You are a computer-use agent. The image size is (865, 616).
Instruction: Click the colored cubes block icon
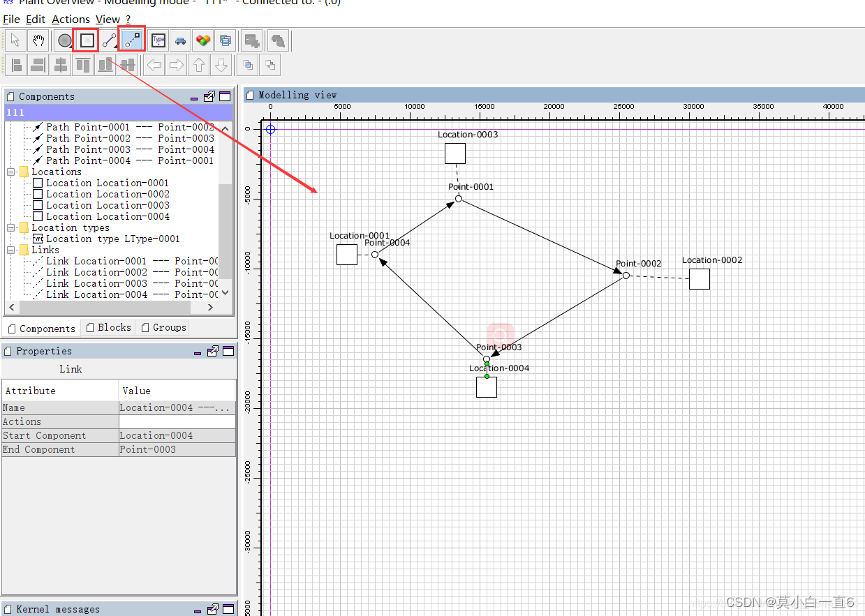click(x=202, y=40)
